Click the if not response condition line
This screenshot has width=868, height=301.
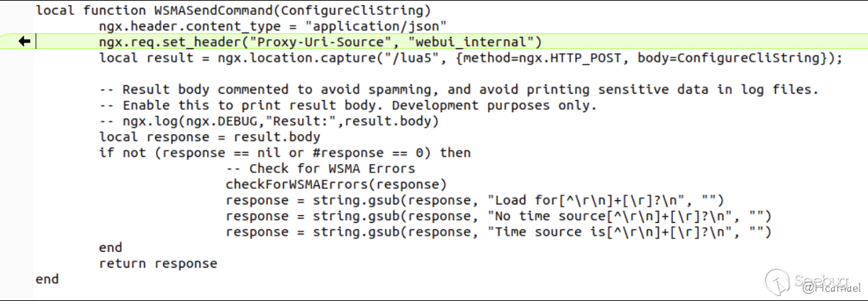click(x=285, y=153)
